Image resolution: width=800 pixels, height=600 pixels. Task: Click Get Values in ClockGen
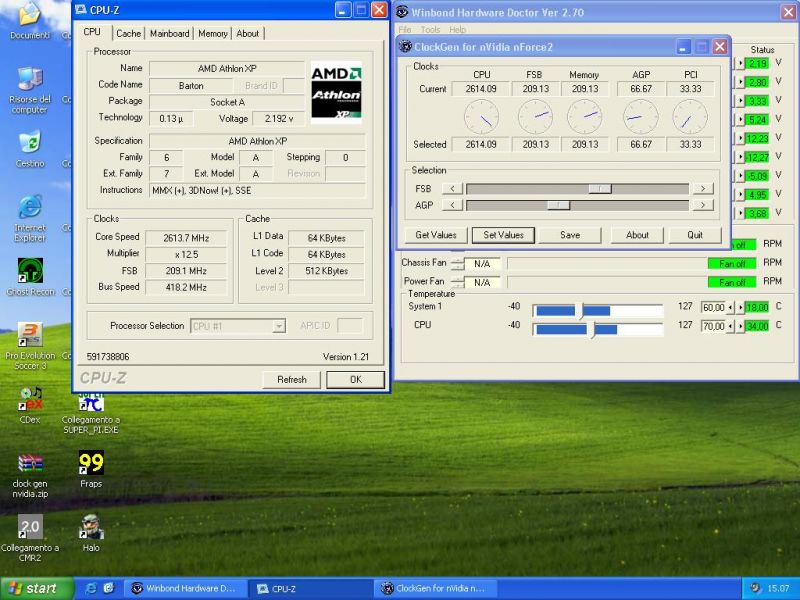pyautogui.click(x=436, y=235)
